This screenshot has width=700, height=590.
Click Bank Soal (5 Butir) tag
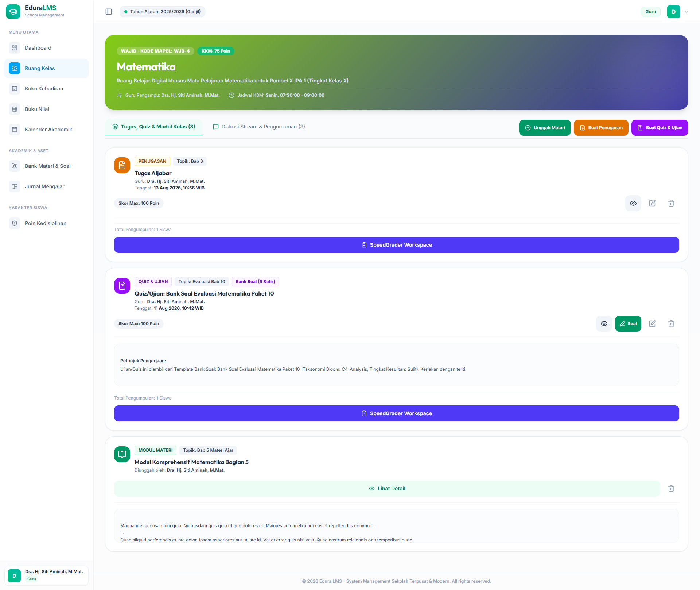coord(255,282)
